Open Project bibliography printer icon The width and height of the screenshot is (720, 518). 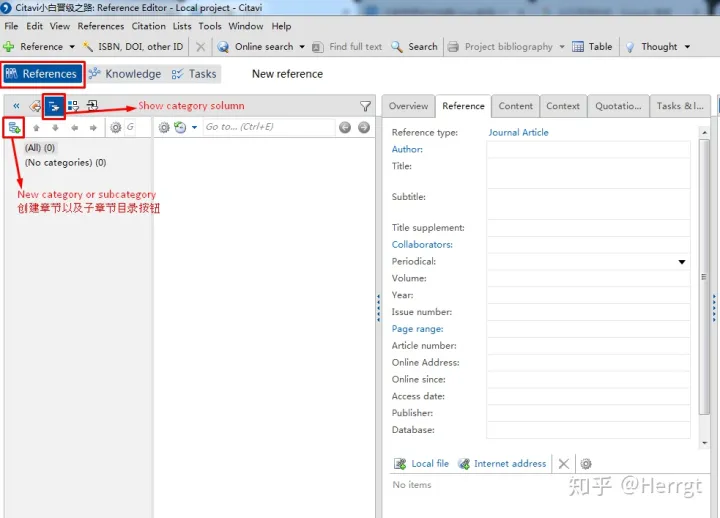pyautogui.click(x=453, y=46)
